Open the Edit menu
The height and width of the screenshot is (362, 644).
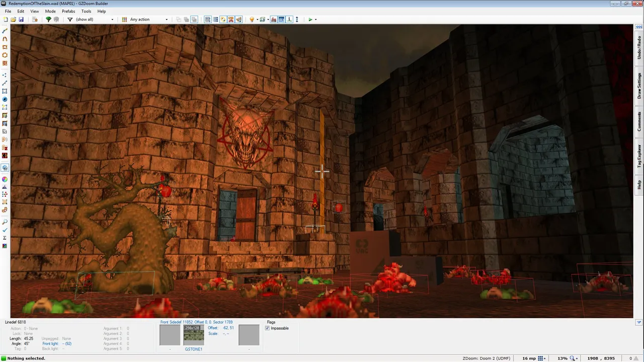21,11
